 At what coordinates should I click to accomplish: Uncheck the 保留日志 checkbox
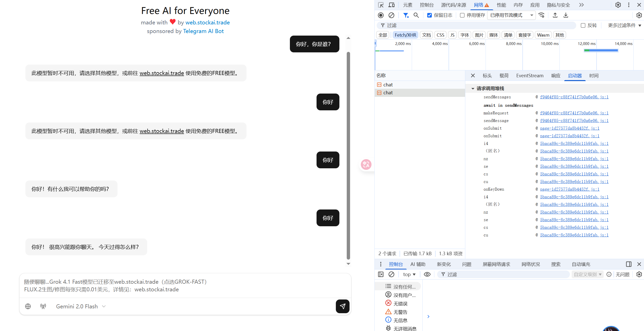[430, 15]
